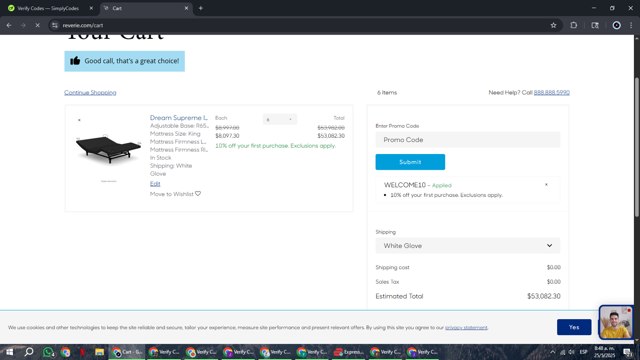
Task: Open the Windows Start menu
Action: pos(9,352)
